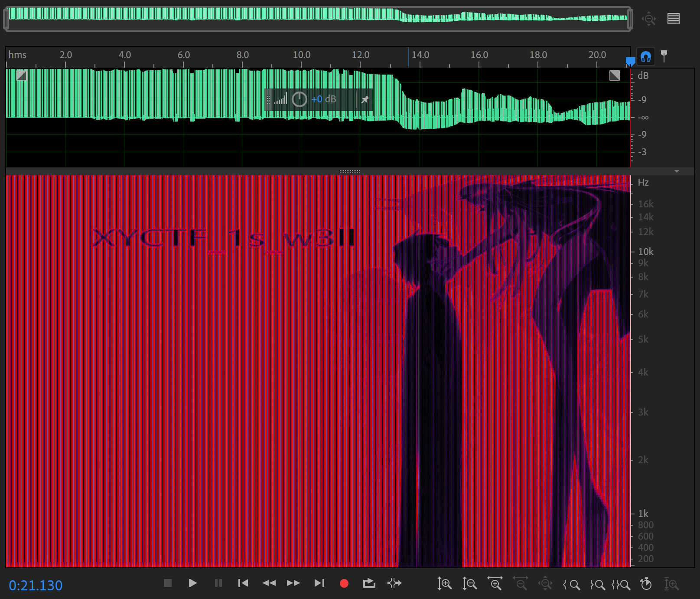This screenshot has height=599, width=700.
Task: Click the dB label on the amplitude scale
Action: tap(643, 75)
